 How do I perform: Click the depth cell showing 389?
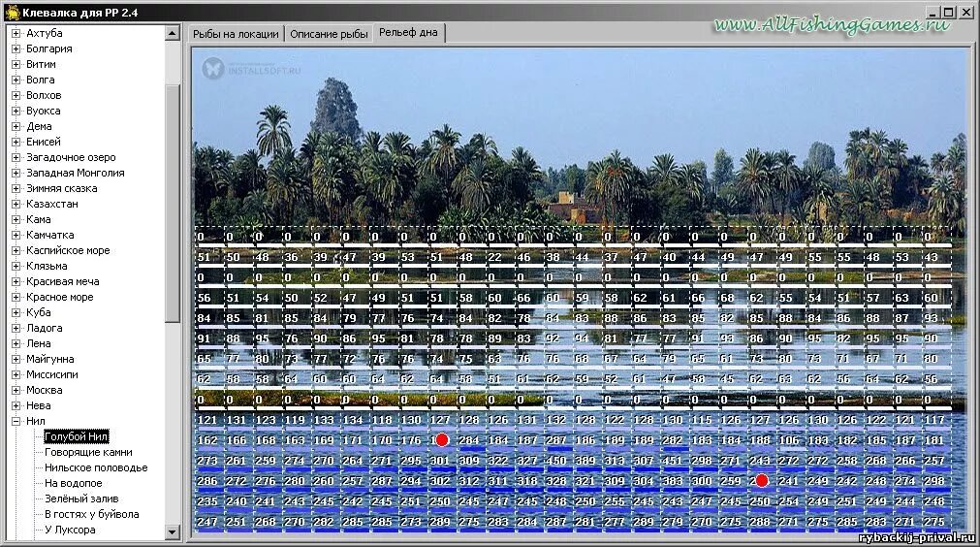pos(585,461)
